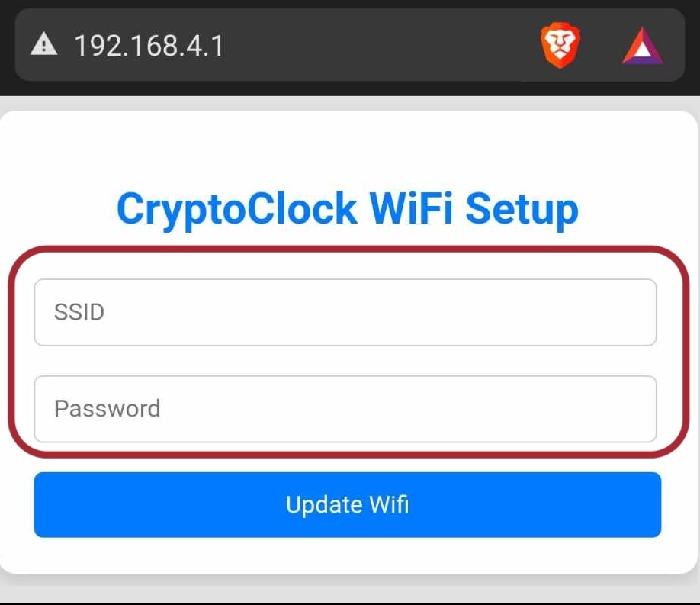This screenshot has height=605, width=700.
Task: Tap the Brave Rewards triangle icon
Action: 642,46
